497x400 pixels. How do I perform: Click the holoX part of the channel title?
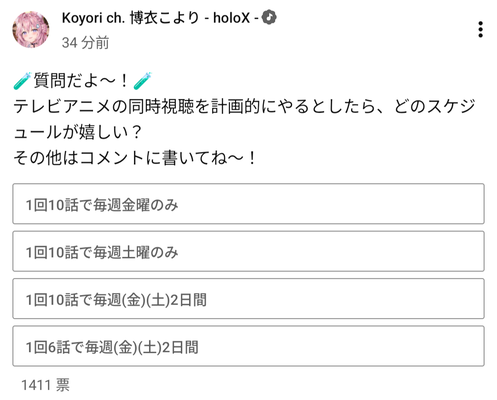(231, 18)
